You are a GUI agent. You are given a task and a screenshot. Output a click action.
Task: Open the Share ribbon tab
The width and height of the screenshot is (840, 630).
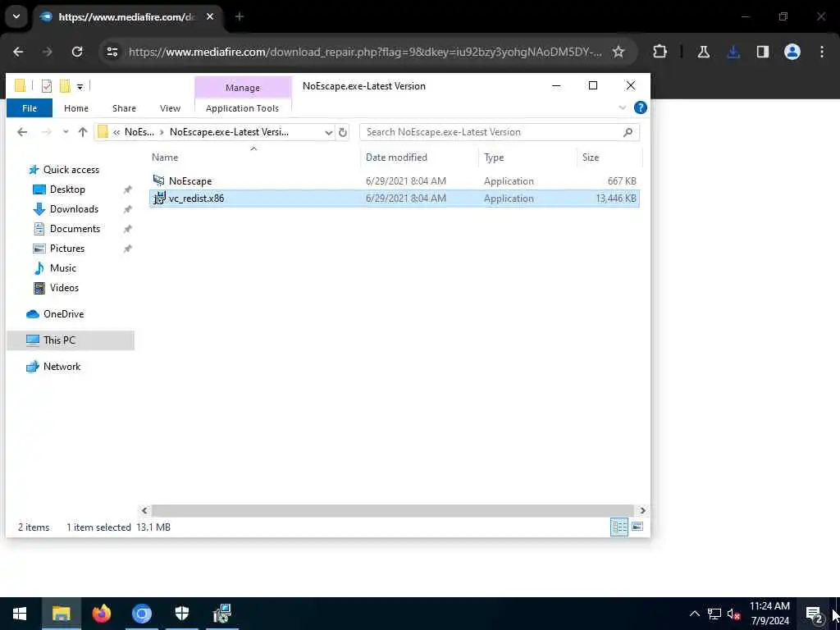pyautogui.click(x=124, y=108)
